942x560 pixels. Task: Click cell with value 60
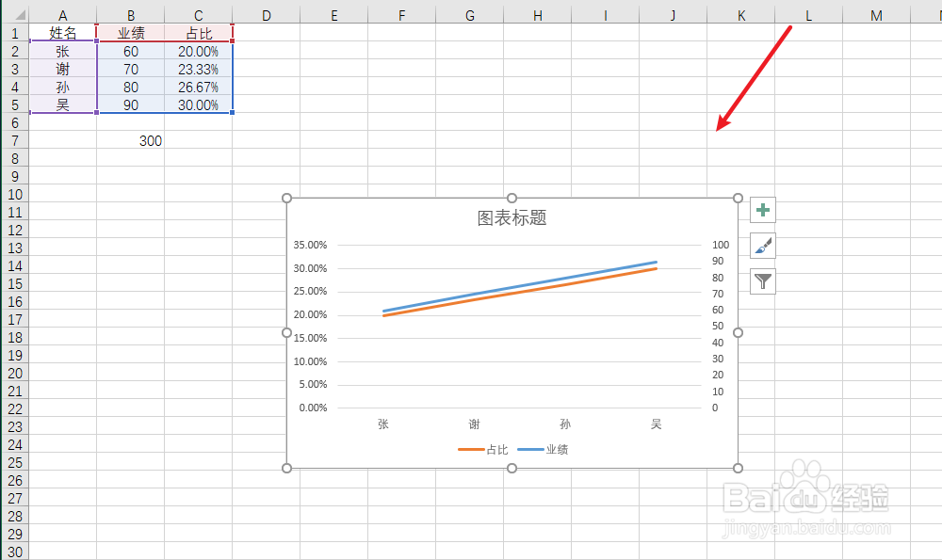tap(130, 51)
